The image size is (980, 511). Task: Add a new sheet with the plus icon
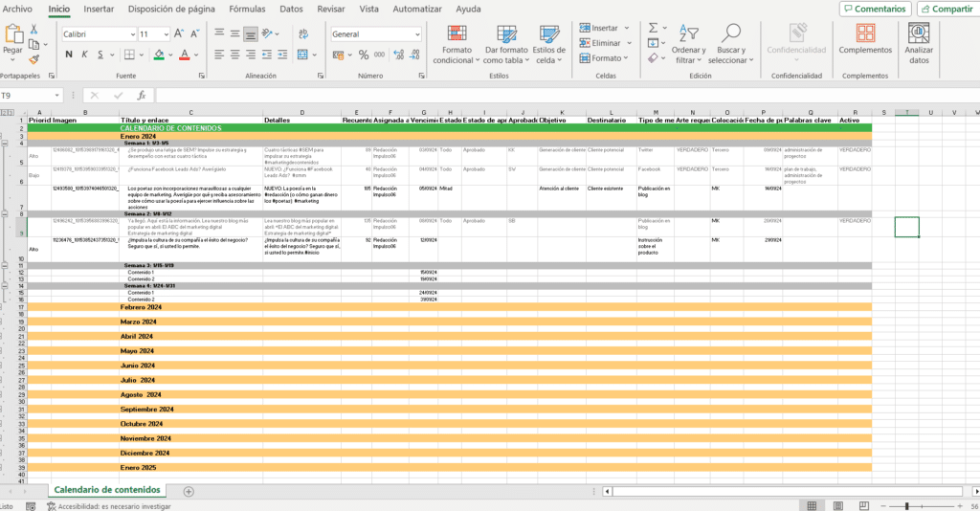189,492
